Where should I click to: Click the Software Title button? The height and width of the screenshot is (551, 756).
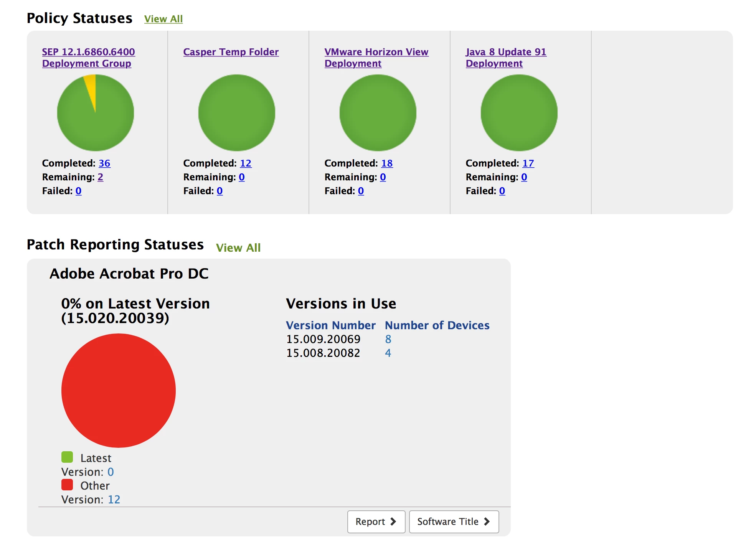[x=454, y=521]
